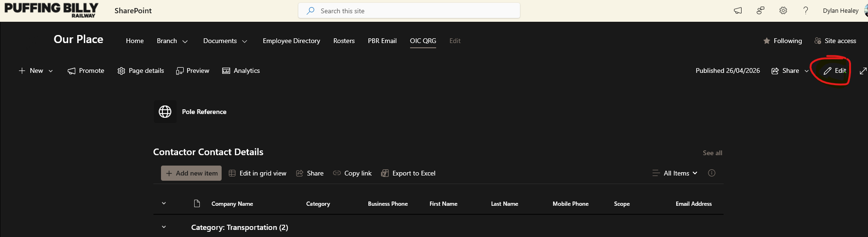The width and height of the screenshot is (868, 237).
Task: Click the file type column icon
Action: point(197,203)
